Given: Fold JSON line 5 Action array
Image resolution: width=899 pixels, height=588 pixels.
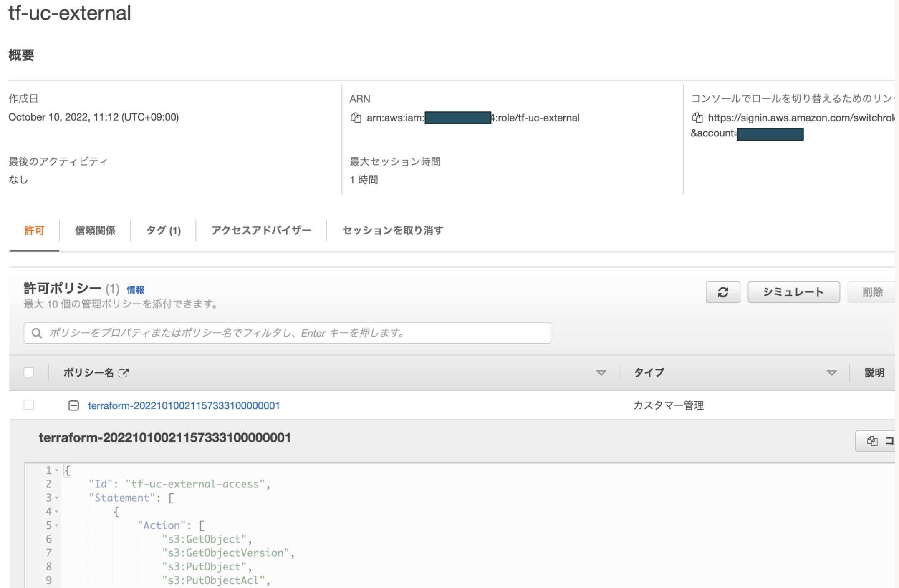Looking at the screenshot, I should [57, 525].
